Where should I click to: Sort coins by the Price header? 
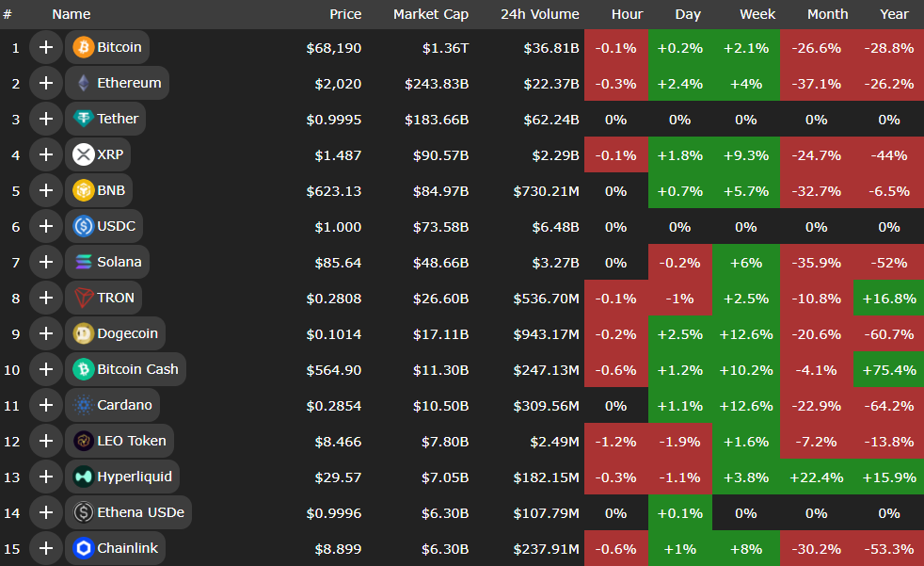pos(345,14)
